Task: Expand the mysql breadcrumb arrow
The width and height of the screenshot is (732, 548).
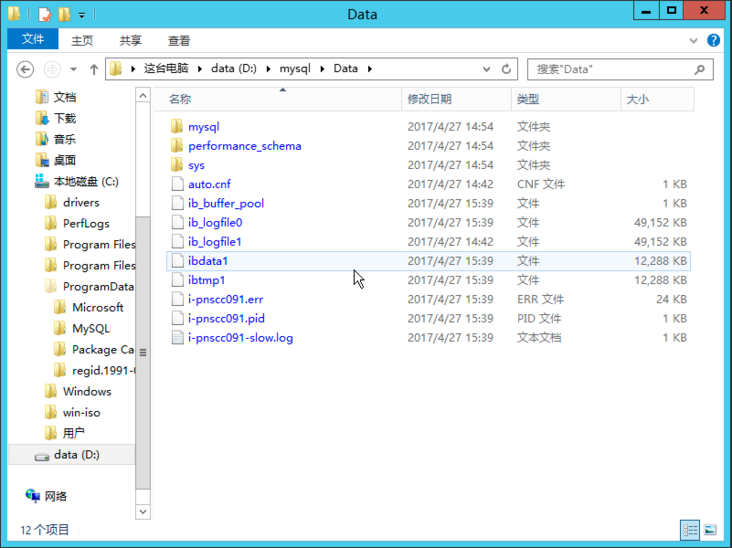Action: (322, 69)
